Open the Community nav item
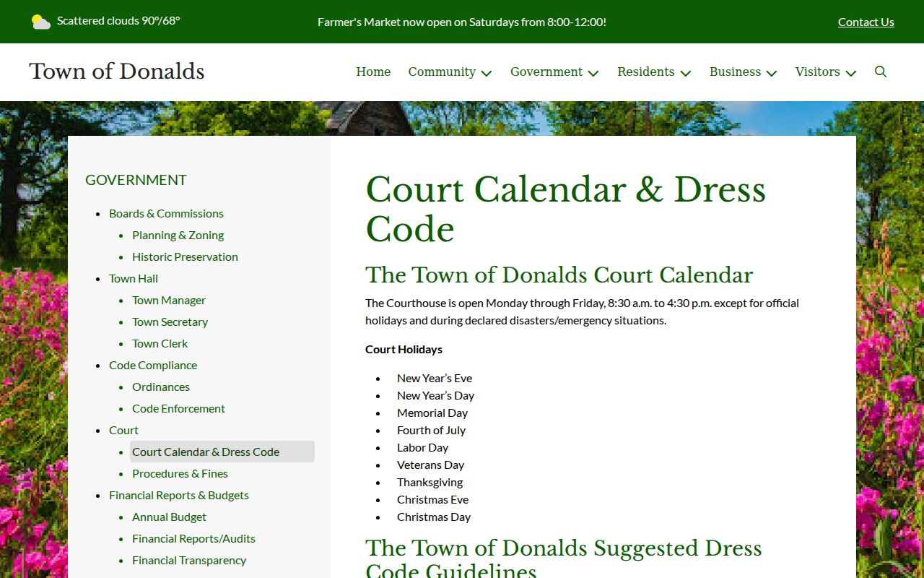The width and height of the screenshot is (924, 578). point(442,72)
